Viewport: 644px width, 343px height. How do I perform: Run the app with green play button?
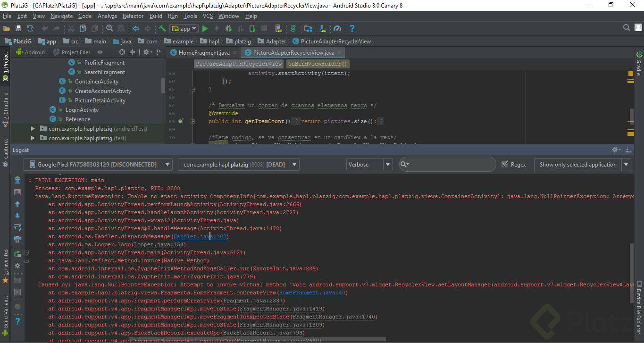pyautogui.click(x=205, y=29)
